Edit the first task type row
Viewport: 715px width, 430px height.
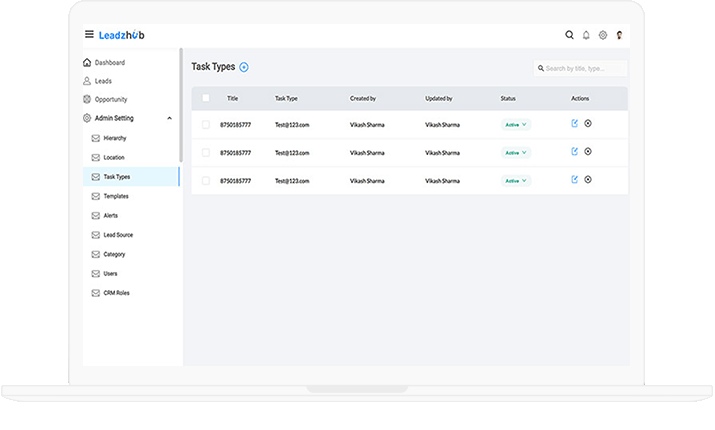click(574, 124)
